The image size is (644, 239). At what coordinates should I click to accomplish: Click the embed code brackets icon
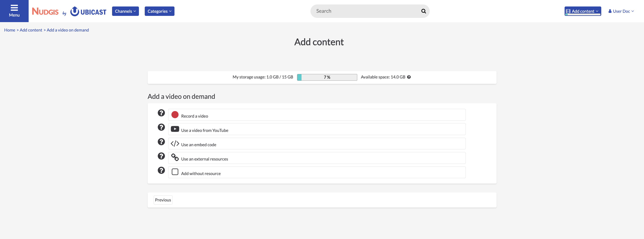[x=175, y=144]
